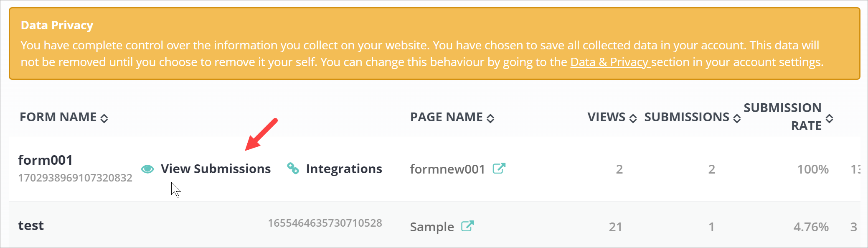This screenshot has width=868, height=248.
Task: Sort by Submission Rate using sort arrows
Action: (829, 118)
